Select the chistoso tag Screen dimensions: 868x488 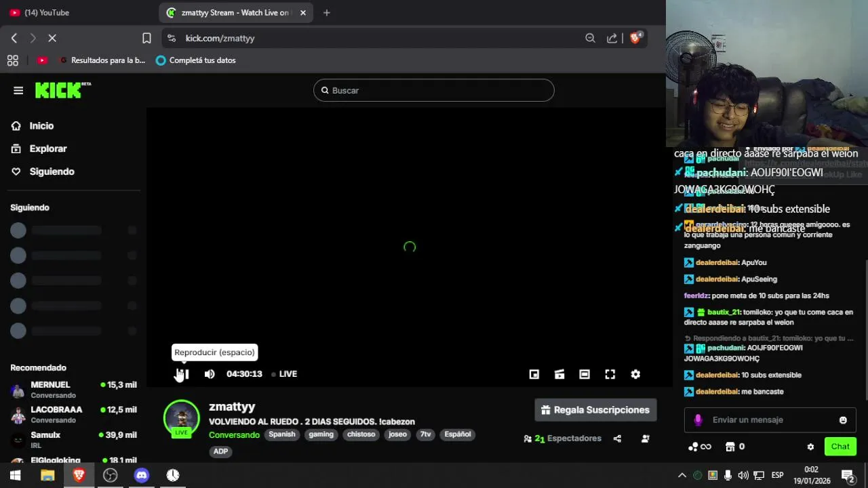361,434
